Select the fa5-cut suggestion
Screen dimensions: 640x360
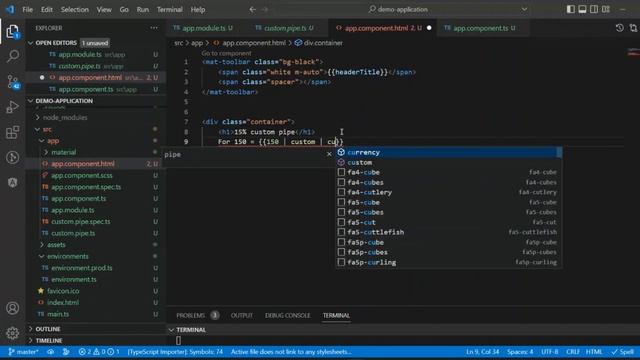(448, 222)
